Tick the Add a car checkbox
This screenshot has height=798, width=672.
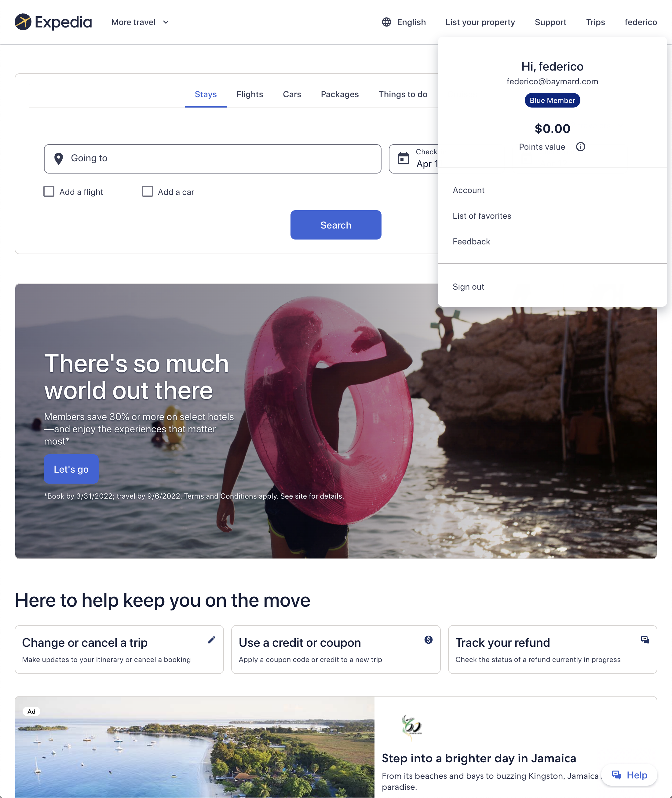tap(148, 191)
